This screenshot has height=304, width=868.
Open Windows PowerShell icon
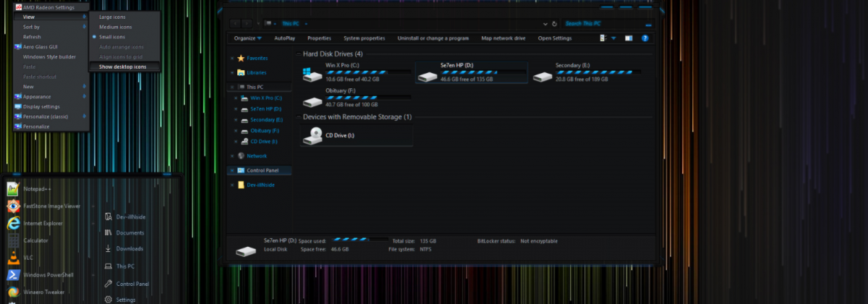12,275
